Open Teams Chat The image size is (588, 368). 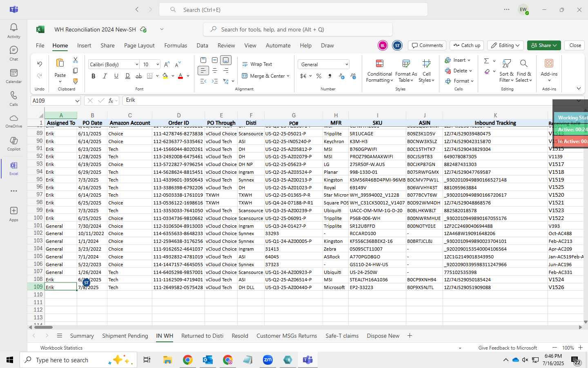13,53
